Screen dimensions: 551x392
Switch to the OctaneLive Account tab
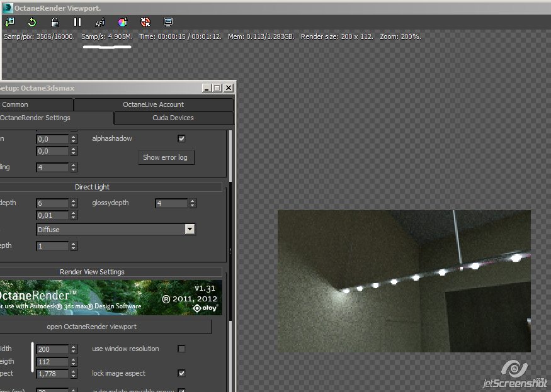tap(154, 104)
